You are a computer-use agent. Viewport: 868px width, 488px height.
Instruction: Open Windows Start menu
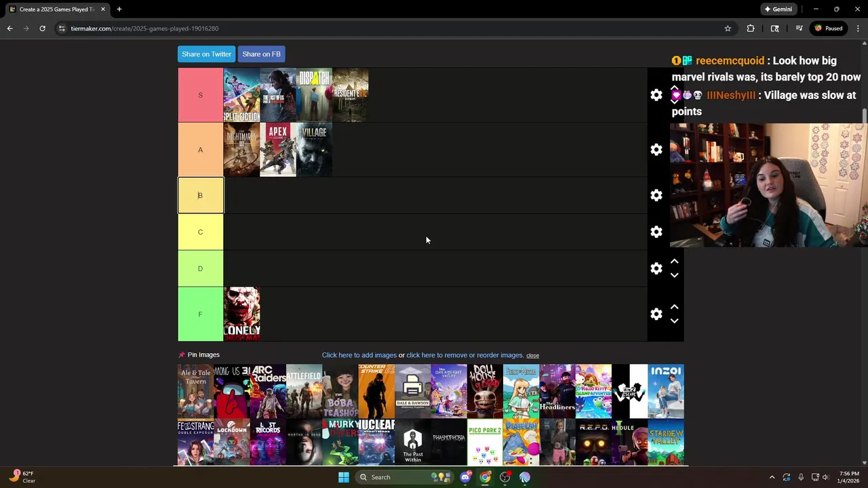click(x=344, y=477)
